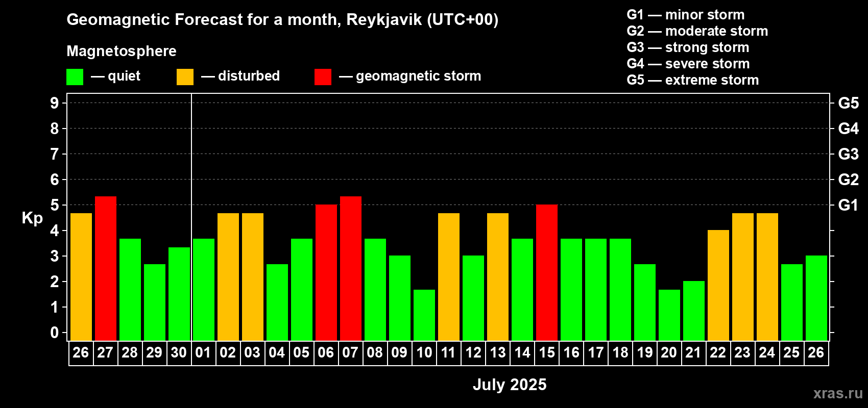Select the red bar for July 15
The image size is (868, 408).
point(547,272)
